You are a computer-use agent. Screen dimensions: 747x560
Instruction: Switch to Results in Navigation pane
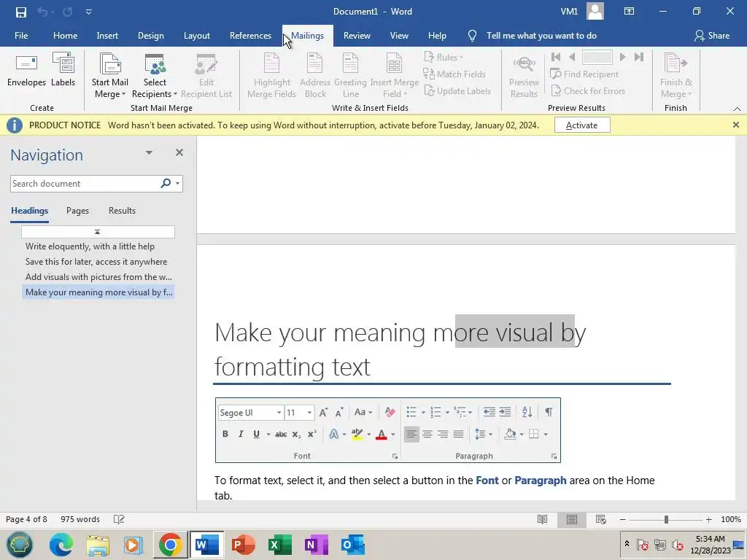122,211
